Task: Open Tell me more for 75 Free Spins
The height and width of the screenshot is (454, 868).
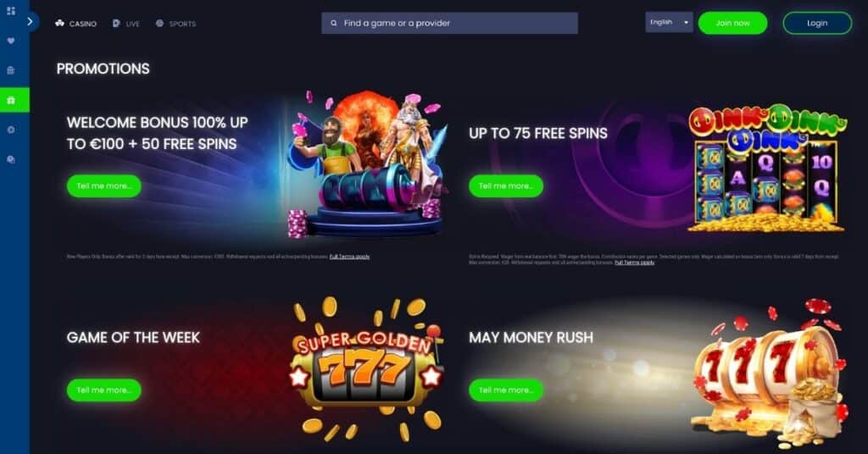Action: 506,185
